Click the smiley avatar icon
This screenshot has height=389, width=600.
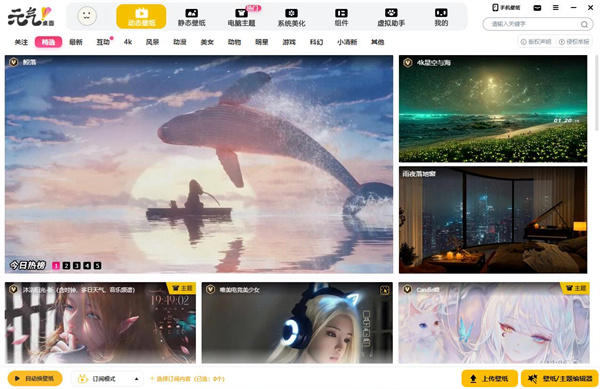87,16
